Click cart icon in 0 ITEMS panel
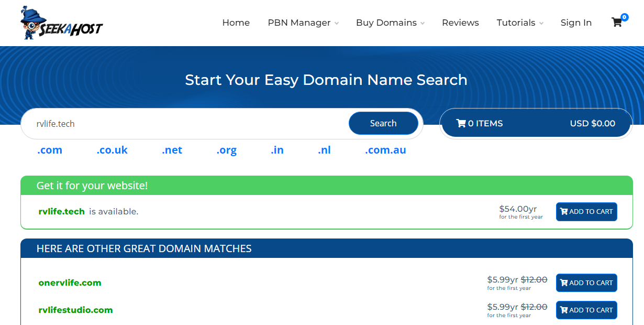 click(461, 124)
